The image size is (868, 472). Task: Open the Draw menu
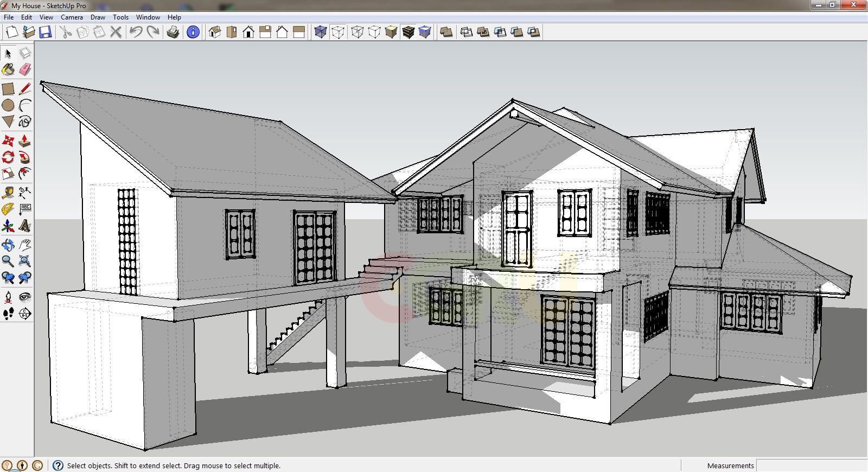click(98, 17)
